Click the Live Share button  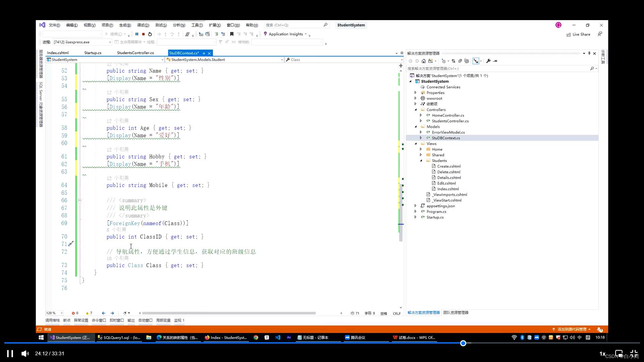(579, 35)
